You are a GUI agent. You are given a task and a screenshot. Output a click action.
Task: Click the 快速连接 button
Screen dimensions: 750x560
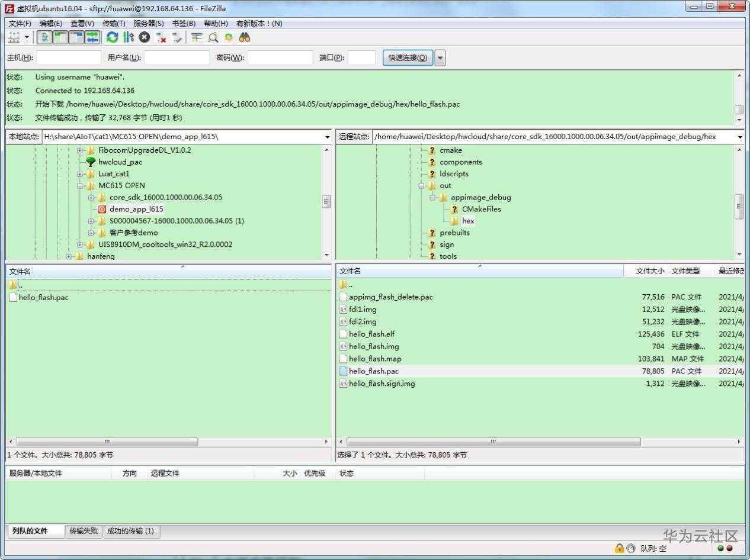click(408, 57)
